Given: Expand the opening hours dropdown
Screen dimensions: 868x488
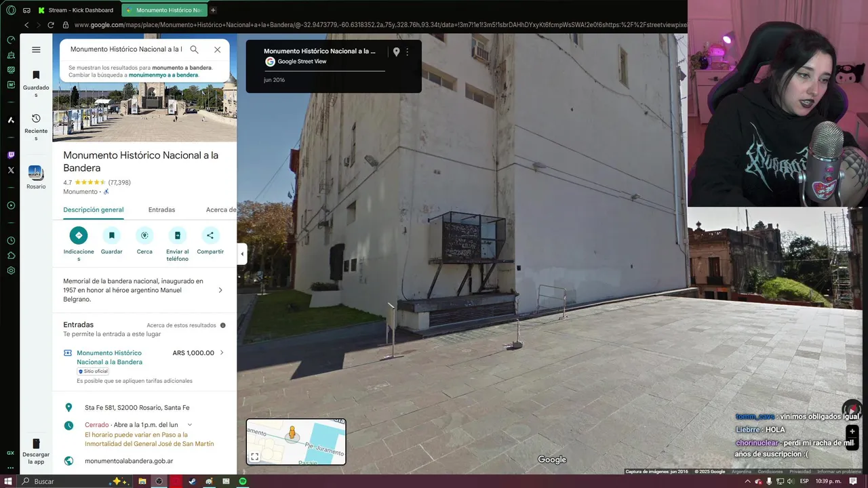Looking at the screenshot, I should point(190,425).
